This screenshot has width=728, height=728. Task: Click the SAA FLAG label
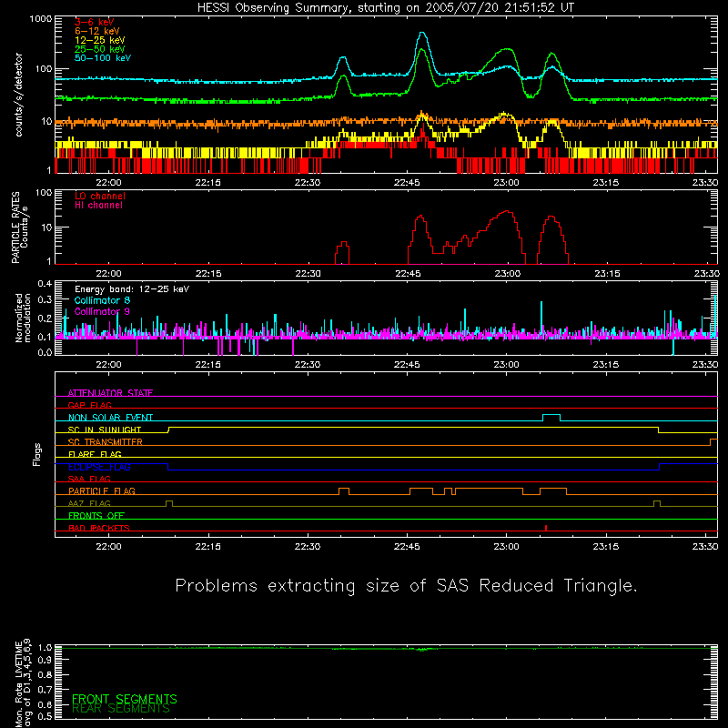pos(89,479)
